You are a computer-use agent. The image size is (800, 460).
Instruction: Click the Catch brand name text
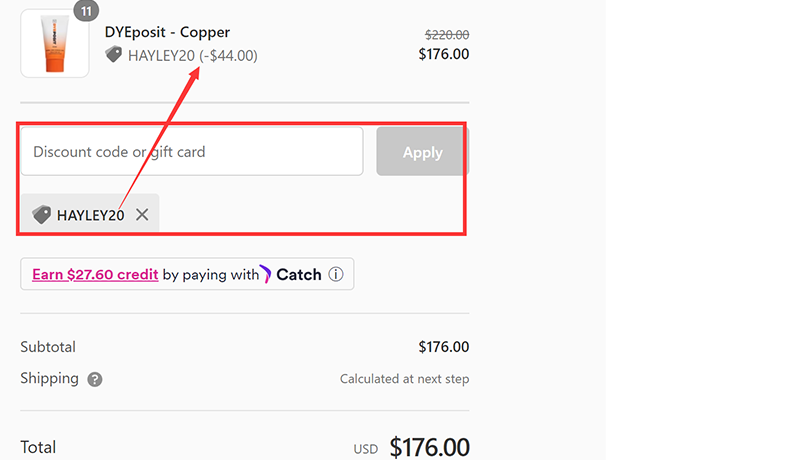298,274
